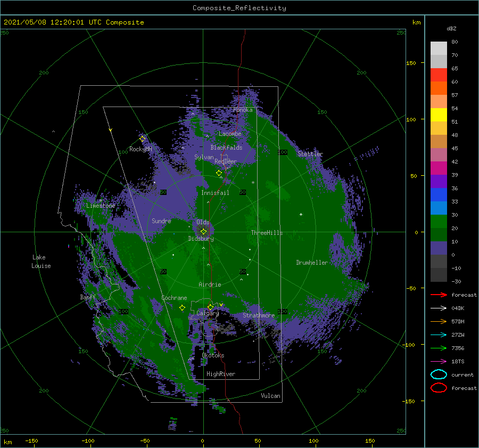Click the ThreeHills city label

point(267,233)
